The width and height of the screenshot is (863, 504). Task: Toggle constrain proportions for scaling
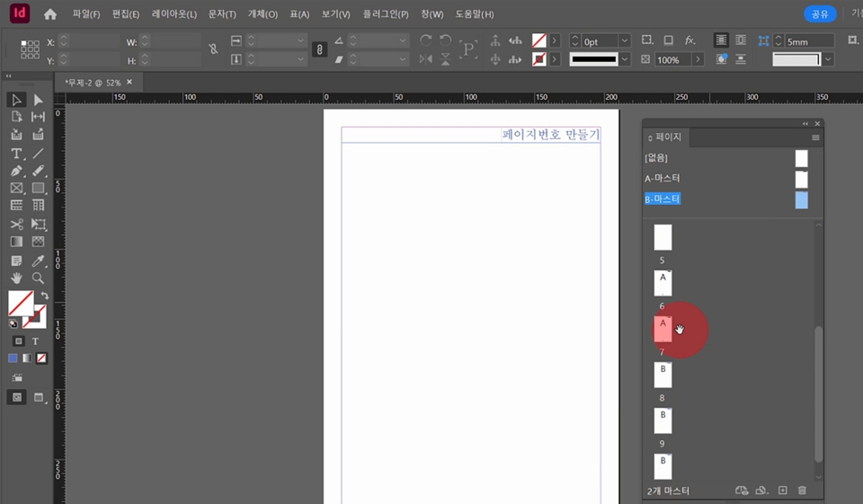[x=319, y=49]
